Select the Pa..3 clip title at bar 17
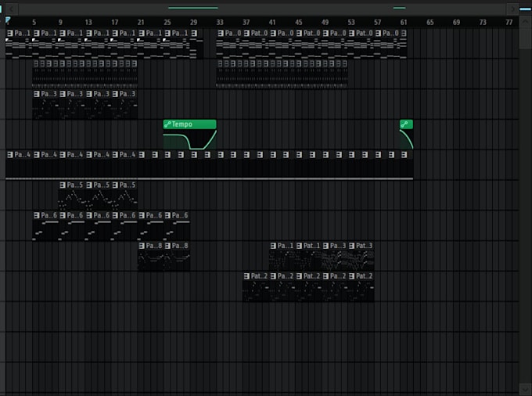The image size is (532, 396). pos(128,94)
